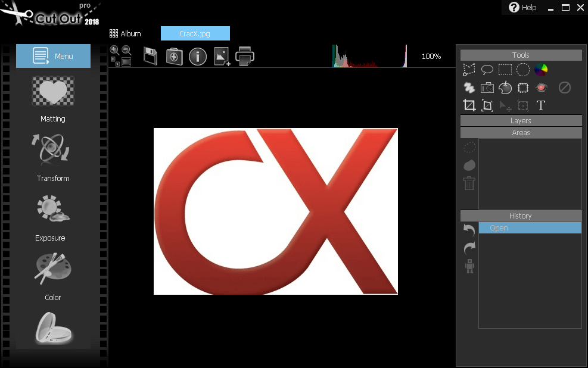
Task: Choose the camera tool in Tools panel
Action: 487,88
